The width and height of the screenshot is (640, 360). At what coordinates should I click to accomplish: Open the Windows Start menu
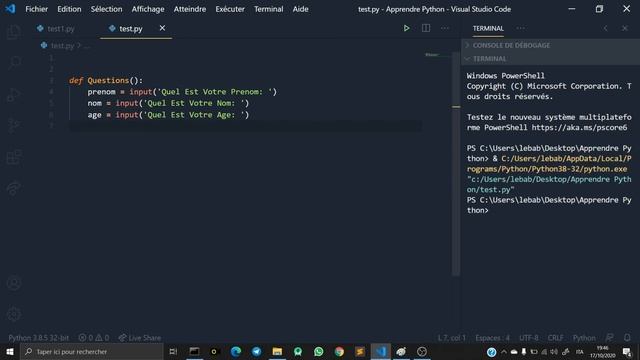(10, 351)
